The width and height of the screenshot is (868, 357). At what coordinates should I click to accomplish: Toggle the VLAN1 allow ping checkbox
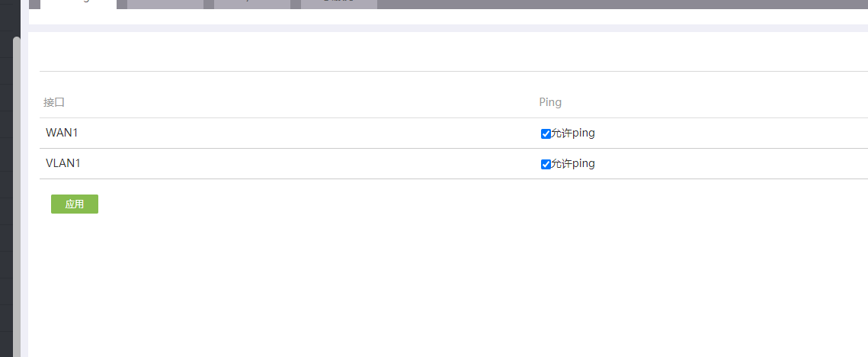546,164
